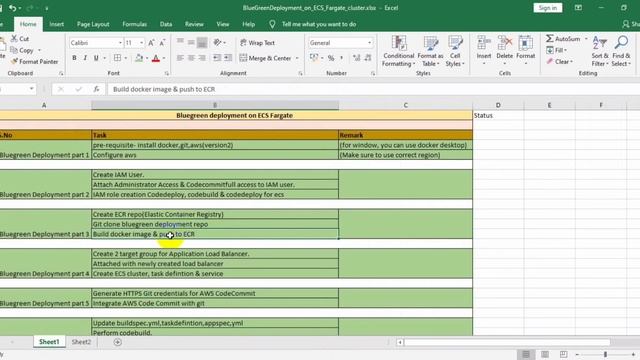Open the Font Color dropdown arrow
The width and height of the screenshot is (640, 360).
click(x=164, y=58)
